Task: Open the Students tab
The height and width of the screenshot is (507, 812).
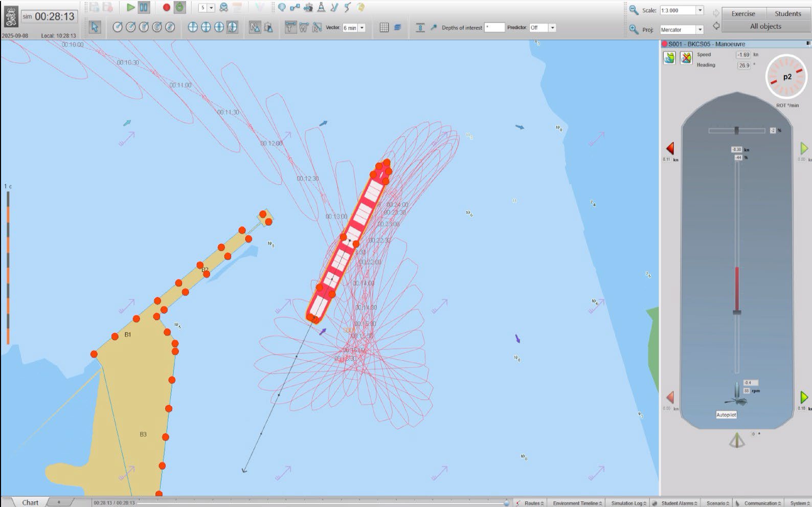Action: click(787, 13)
